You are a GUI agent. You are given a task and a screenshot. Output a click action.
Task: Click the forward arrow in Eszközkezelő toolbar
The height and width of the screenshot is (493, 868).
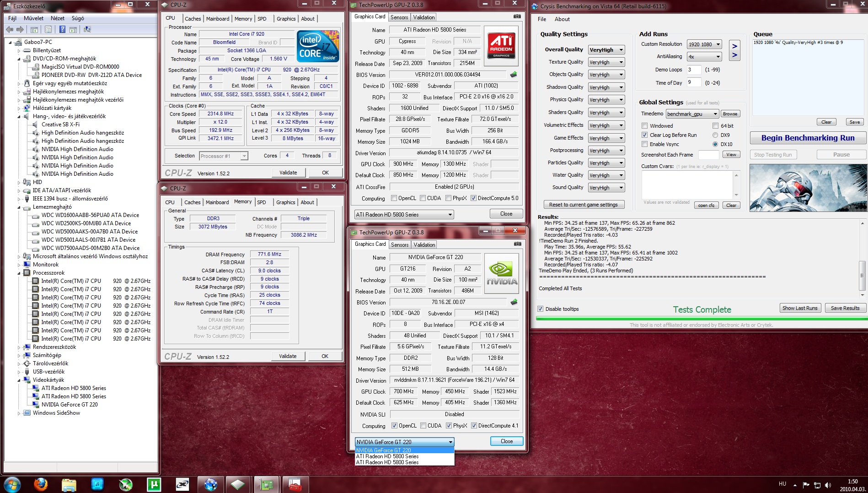click(x=20, y=29)
